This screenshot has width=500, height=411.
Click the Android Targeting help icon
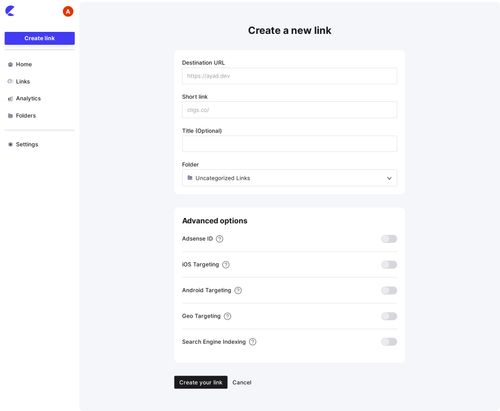coord(238,290)
